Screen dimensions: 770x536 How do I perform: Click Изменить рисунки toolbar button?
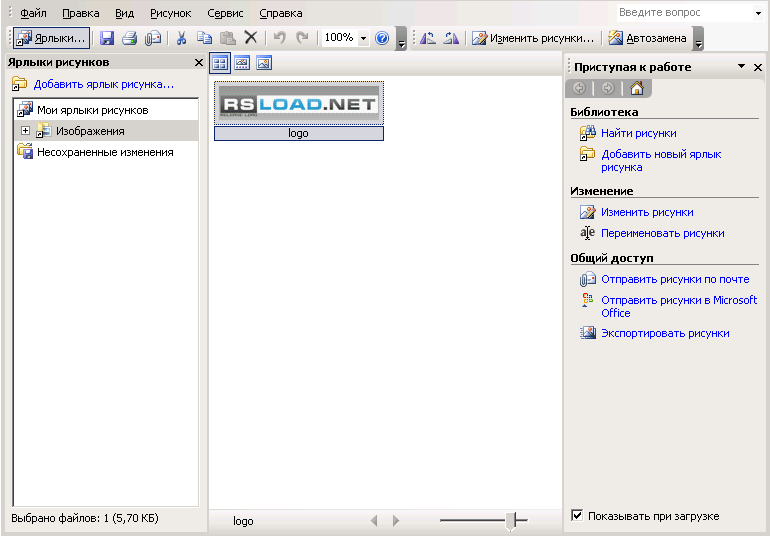pyautogui.click(x=533, y=38)
